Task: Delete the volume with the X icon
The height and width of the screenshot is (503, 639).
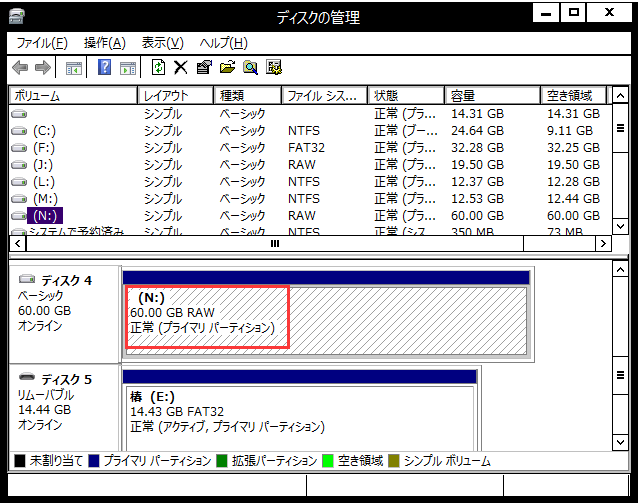Action: [x=181, y=67]
